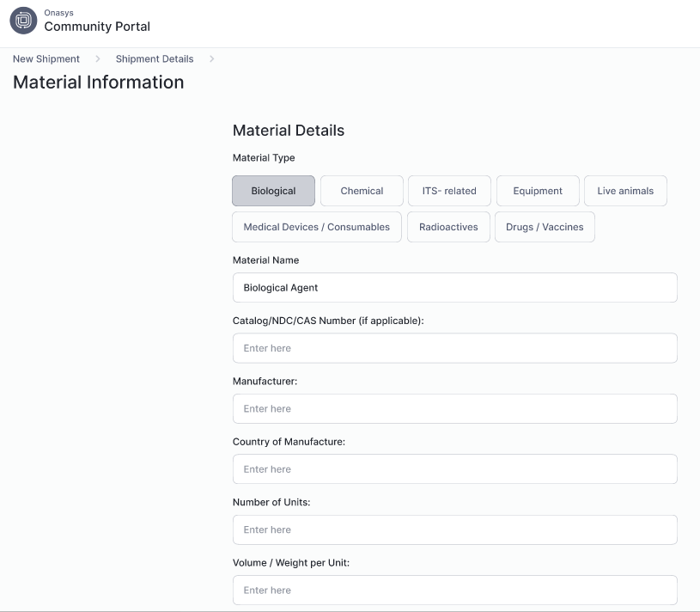
Task: Click the Number of Units: label
Action: point(271,502)
